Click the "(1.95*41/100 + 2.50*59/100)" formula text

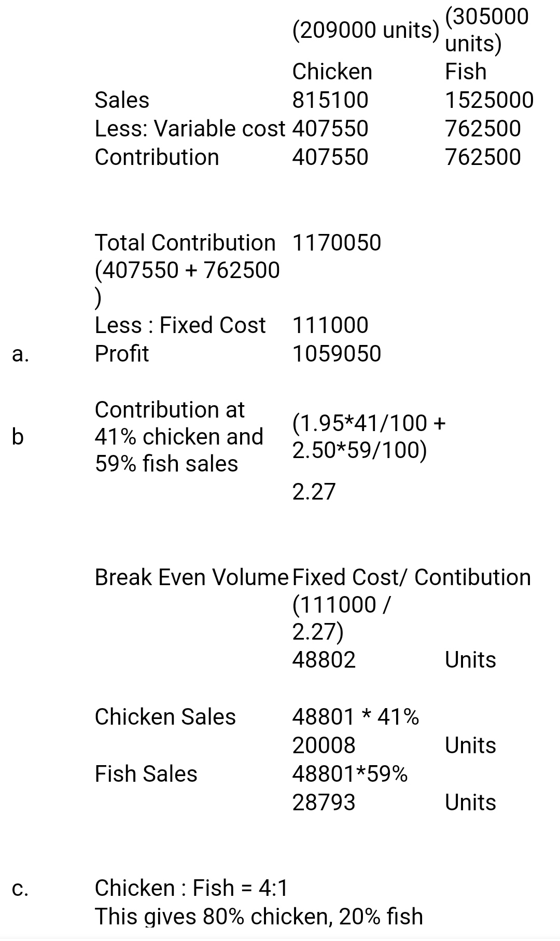coord(369,437)
